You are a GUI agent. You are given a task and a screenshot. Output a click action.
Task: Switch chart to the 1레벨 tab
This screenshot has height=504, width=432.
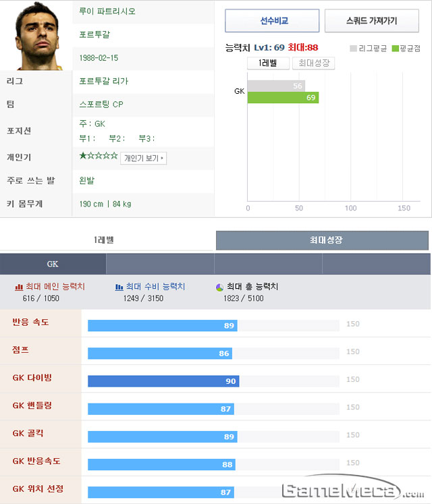[268, 63]
